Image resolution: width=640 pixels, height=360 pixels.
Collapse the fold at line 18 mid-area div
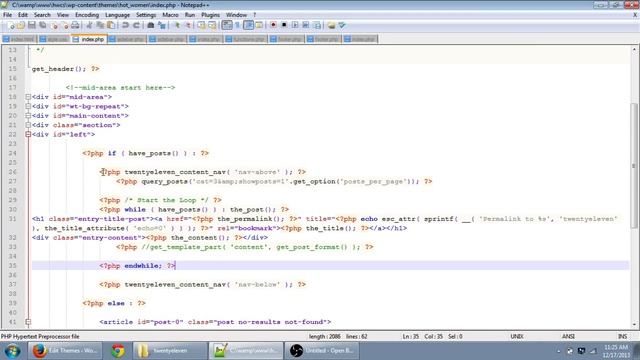[x=28, y=97]
